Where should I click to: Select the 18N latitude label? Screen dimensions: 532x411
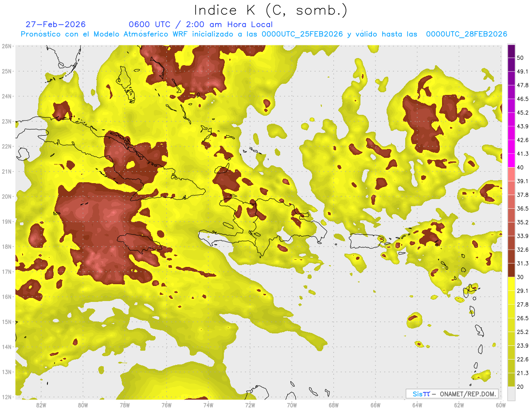tap(6, 247)
